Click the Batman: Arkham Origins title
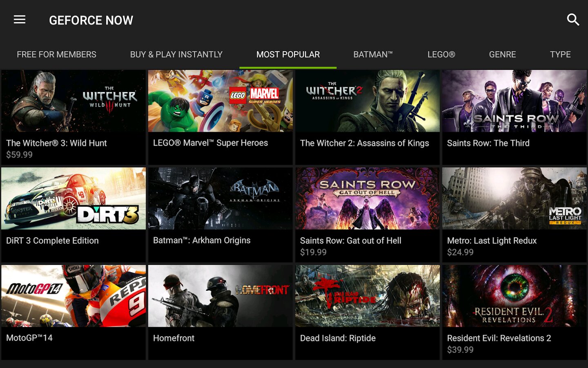Viewport: 588px width, 368px height. pyautogui.click(x=202, y=240)
